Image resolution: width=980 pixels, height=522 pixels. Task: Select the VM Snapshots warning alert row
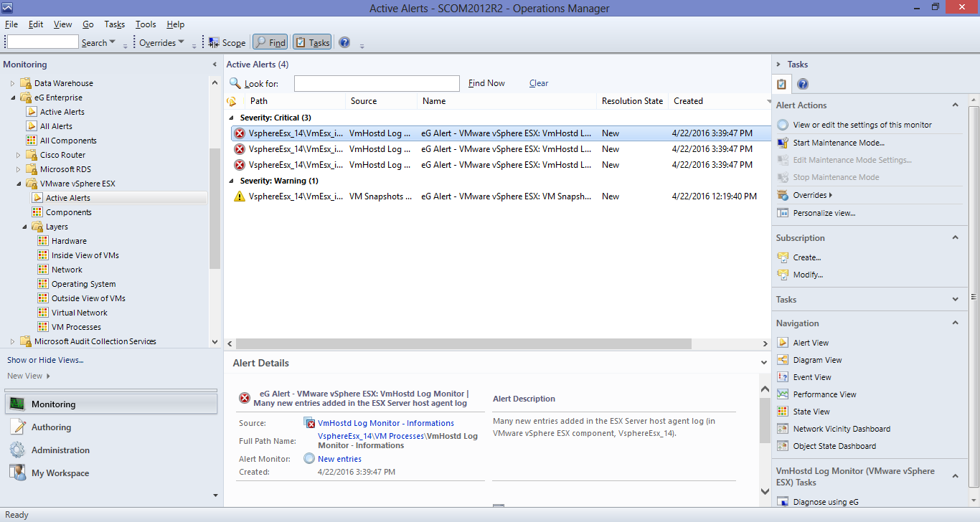coord(500,196)
